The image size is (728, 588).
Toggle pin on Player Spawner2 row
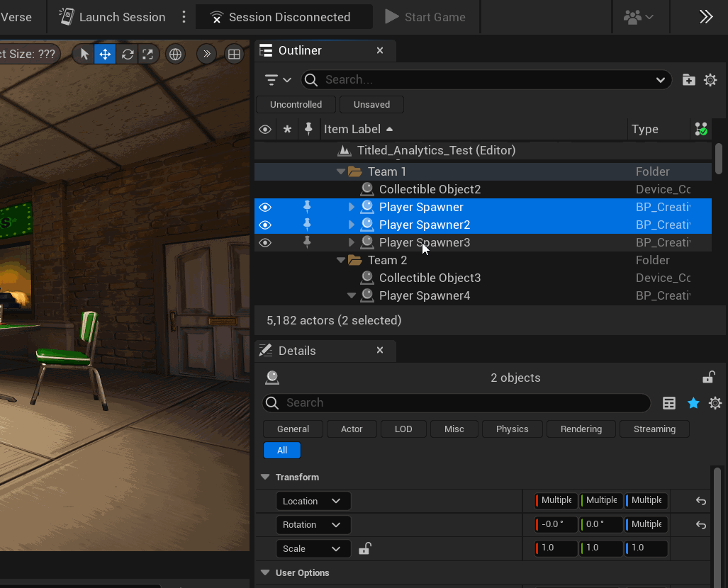[307, 224]
